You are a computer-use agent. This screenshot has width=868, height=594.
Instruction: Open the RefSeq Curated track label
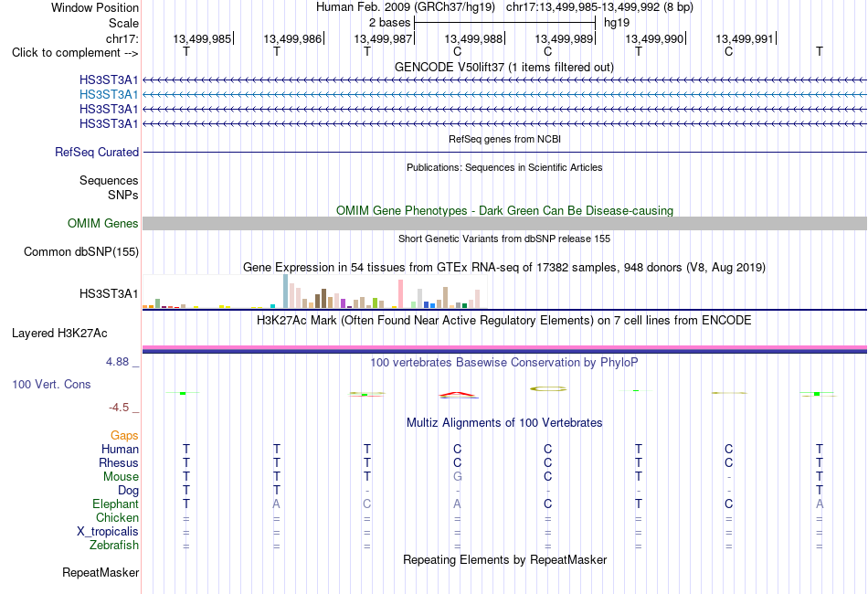click(x=96, y=152)
